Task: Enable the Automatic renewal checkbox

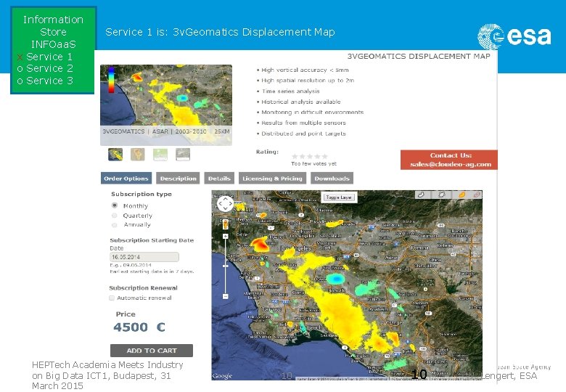Action: click(112, 298)
